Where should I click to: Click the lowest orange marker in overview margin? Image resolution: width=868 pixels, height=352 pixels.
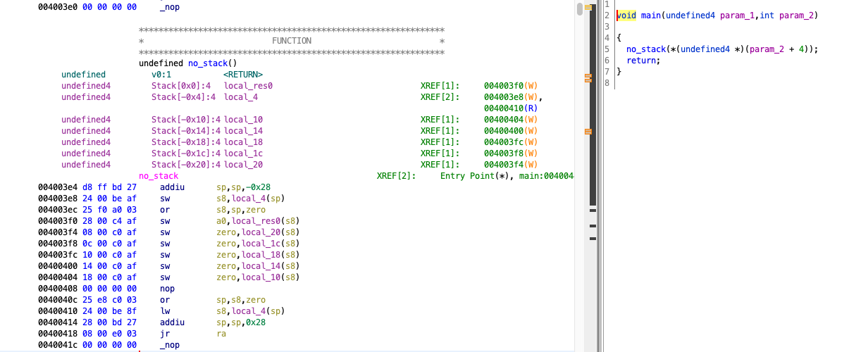(x=588, y=132)
